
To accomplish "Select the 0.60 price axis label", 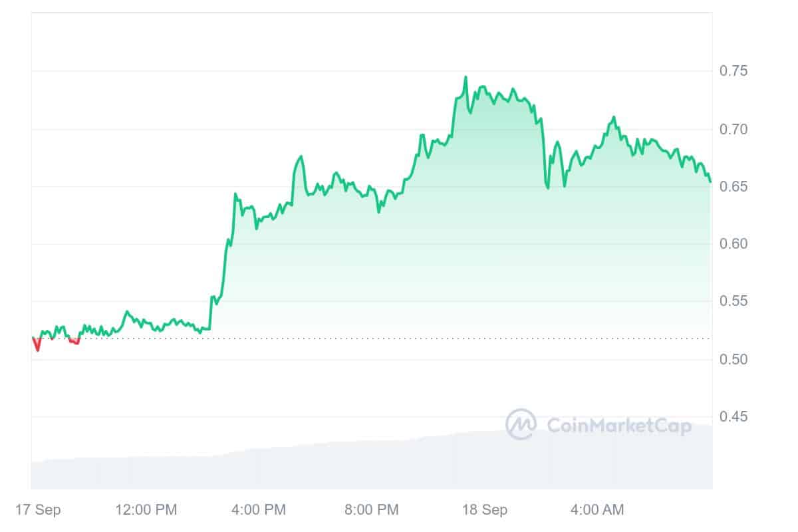I will tap(733, 244).
